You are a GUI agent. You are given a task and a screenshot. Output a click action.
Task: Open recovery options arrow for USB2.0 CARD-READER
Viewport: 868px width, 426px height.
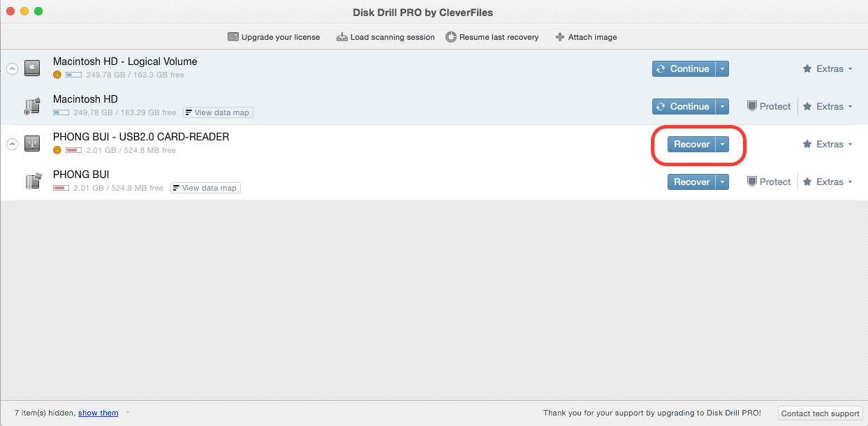coord(723,144)
